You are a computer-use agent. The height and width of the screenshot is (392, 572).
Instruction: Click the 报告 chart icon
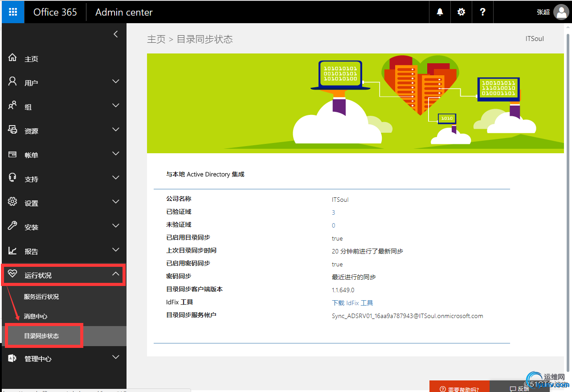tap(12, 250)
